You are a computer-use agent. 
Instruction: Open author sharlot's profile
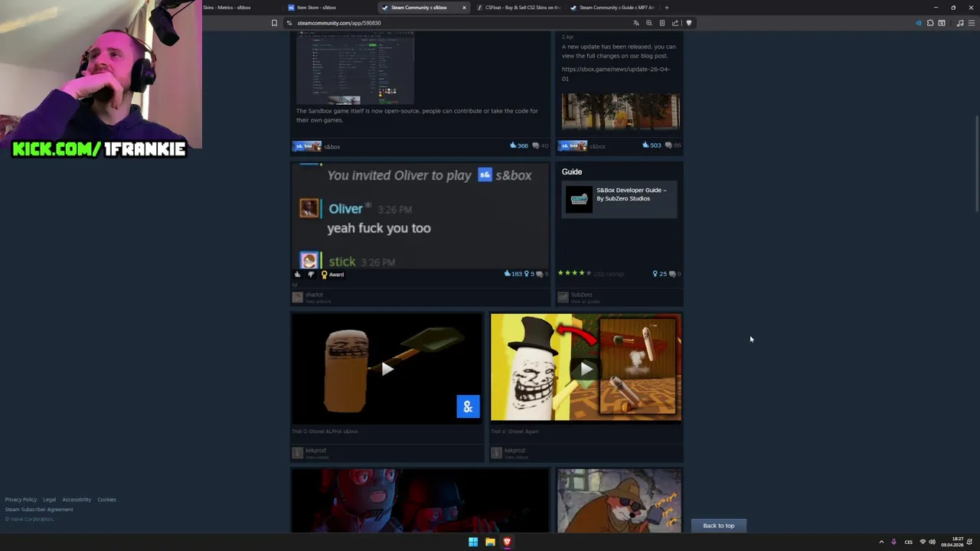[314, 295]
